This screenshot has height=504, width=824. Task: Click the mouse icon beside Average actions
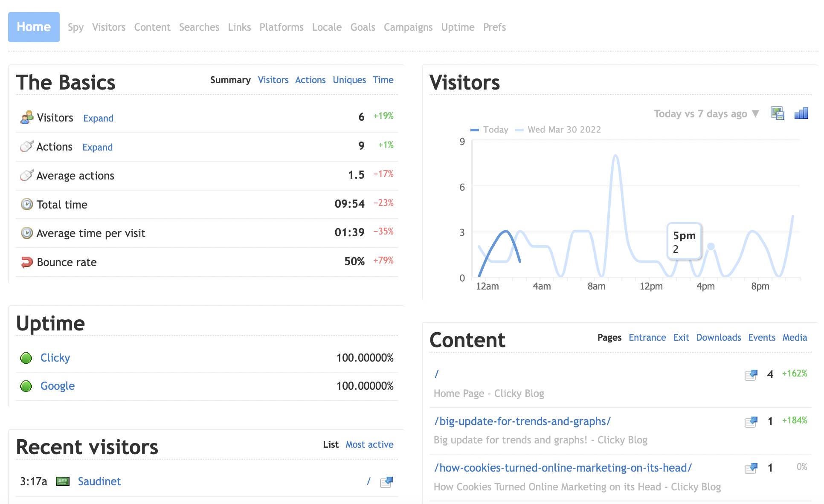[26, 175]
